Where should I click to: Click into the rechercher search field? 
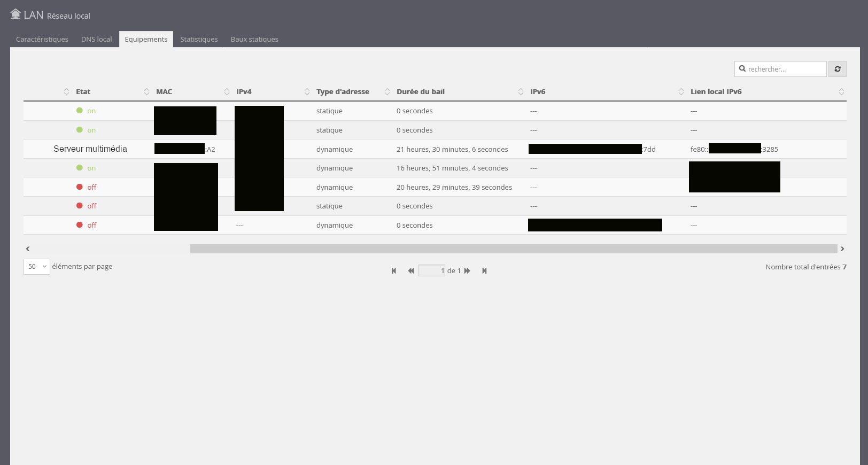[785, 69]
